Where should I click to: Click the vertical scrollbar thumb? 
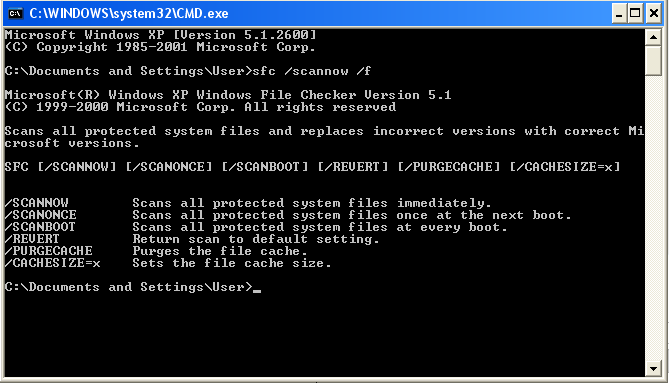[x=653, y=61]
